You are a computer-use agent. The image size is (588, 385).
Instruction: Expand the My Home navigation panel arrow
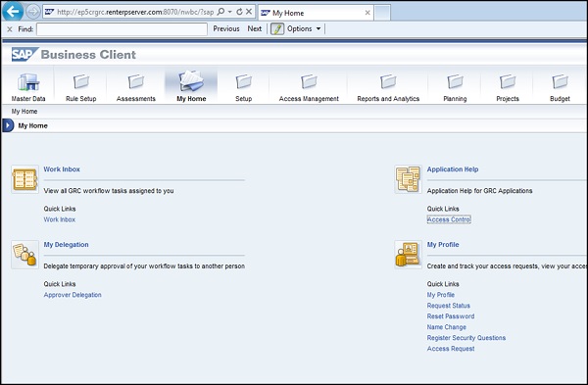(8, 125)
